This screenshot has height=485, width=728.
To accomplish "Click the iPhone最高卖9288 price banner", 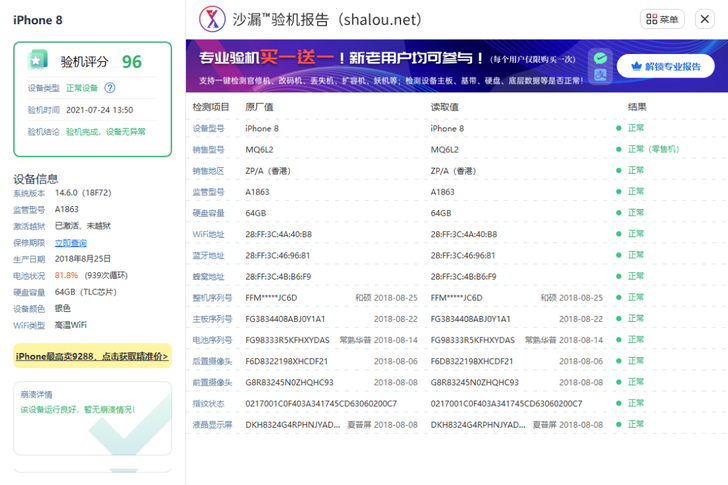I will pos(92,356).
